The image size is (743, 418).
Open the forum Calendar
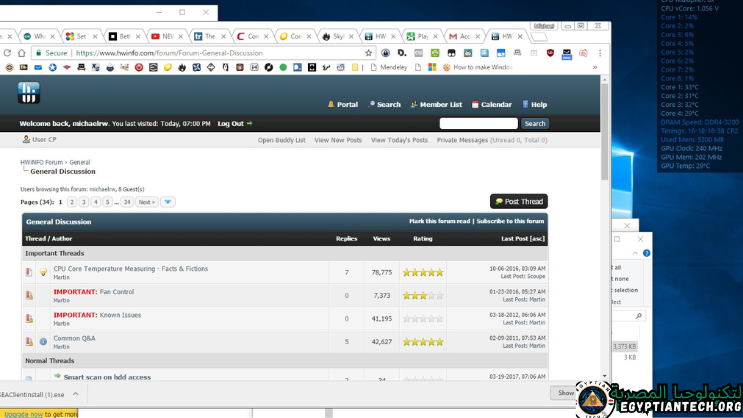[496, 104]
